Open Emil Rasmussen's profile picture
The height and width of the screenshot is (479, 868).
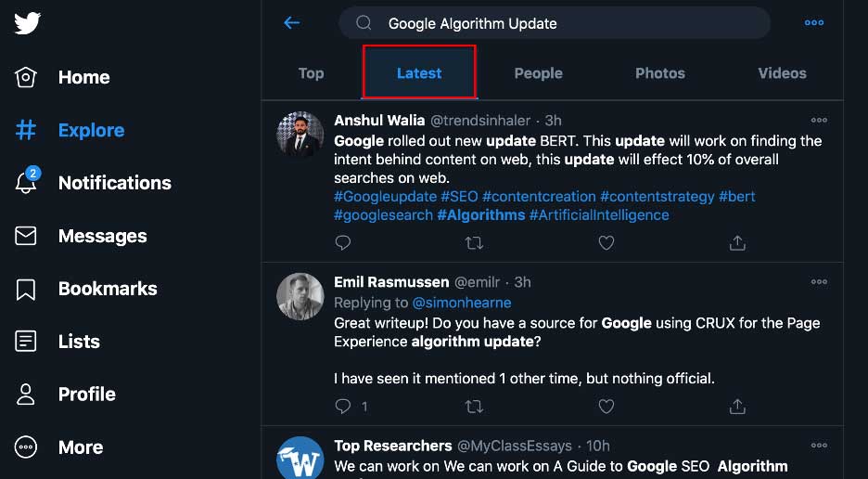tap(300, 297)
